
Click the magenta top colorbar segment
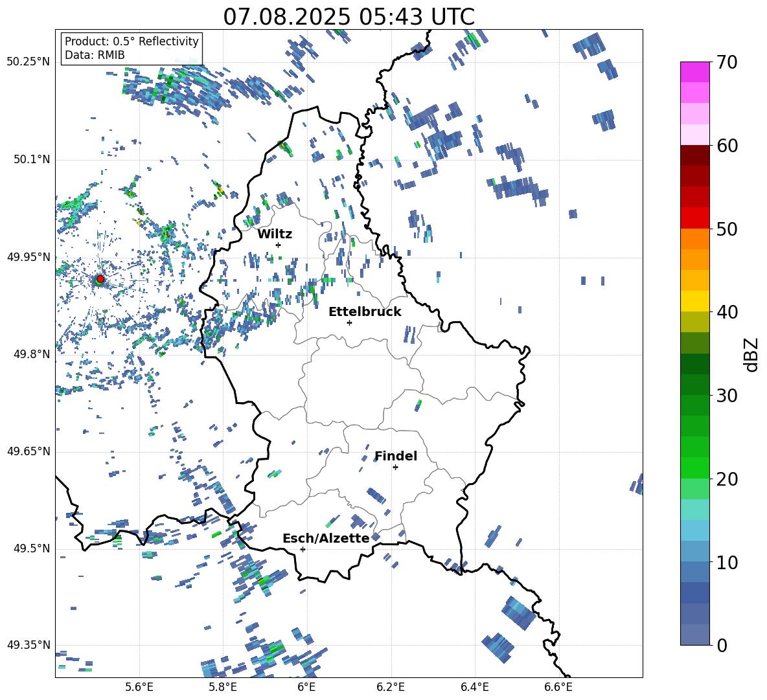pyautogui.click(x=695, y=72)
